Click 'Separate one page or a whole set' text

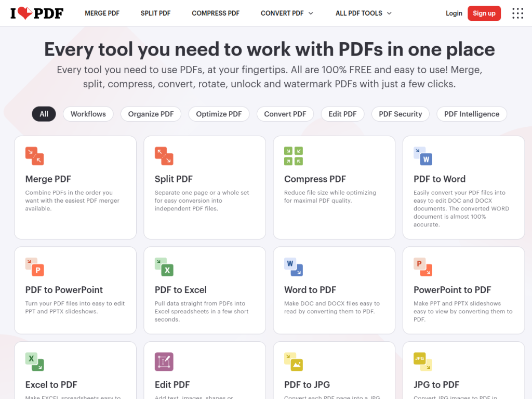[202, 201]
